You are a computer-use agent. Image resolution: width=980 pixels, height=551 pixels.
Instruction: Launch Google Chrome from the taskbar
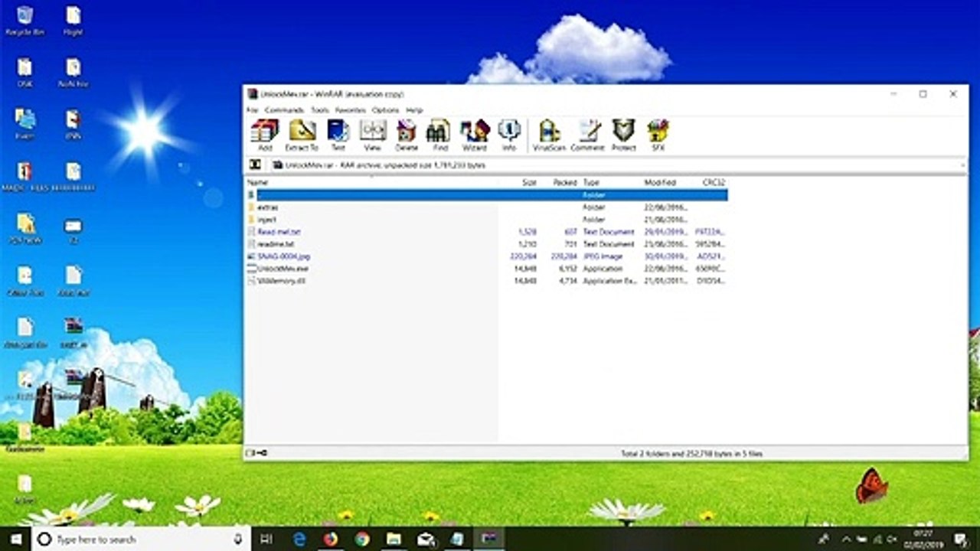point(362,539)
